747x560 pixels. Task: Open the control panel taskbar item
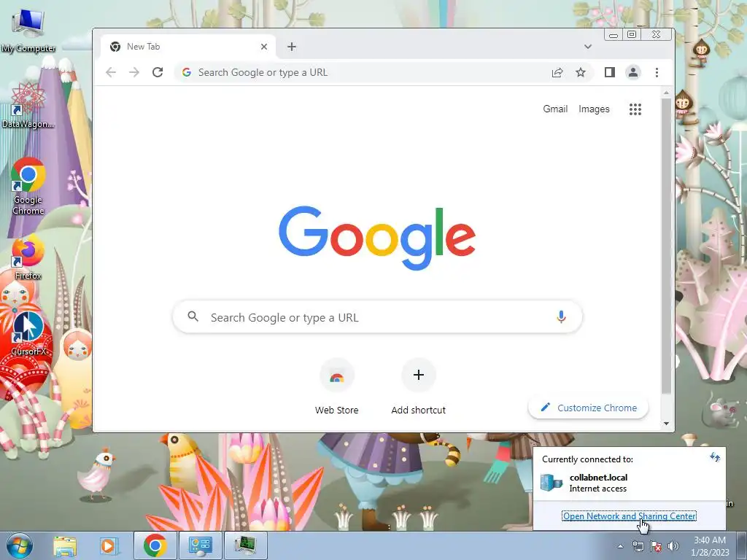[x=200, y=545]
